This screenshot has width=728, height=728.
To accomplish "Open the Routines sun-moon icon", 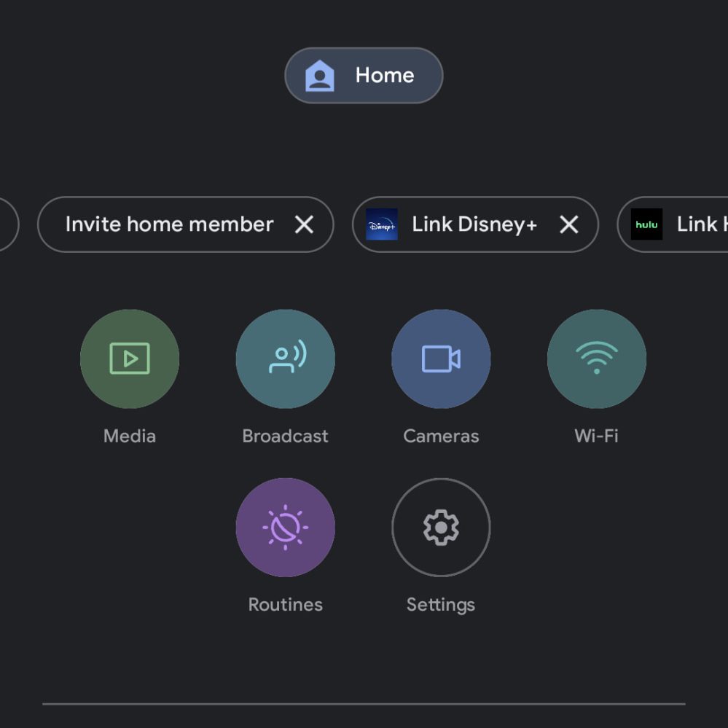I will pyautogui.click(x=285, y=527).
